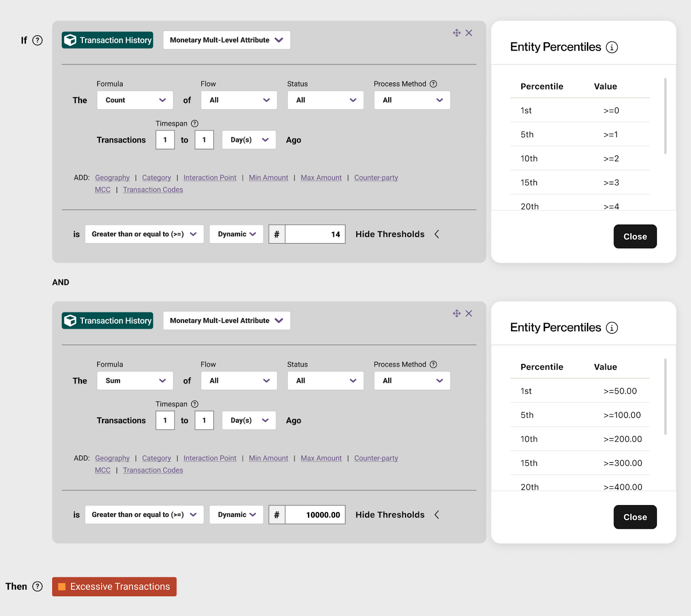Click the Geography add link
The image size is (691, 616).
point(112,177)
